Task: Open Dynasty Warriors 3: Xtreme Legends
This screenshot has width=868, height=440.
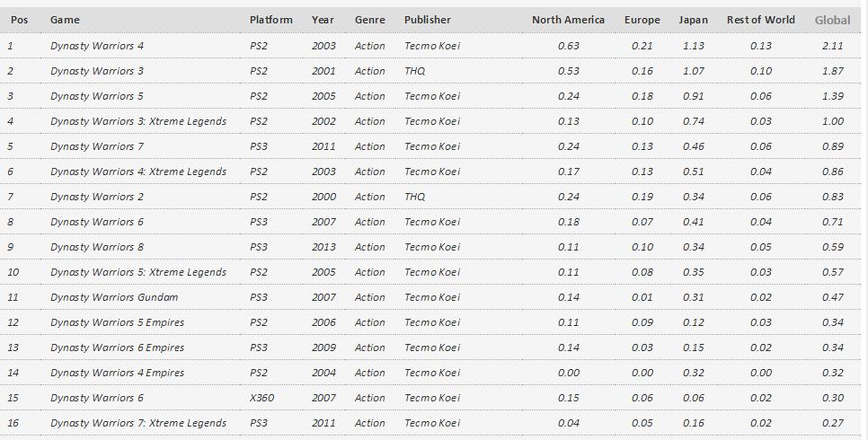Action: point(138,121)
